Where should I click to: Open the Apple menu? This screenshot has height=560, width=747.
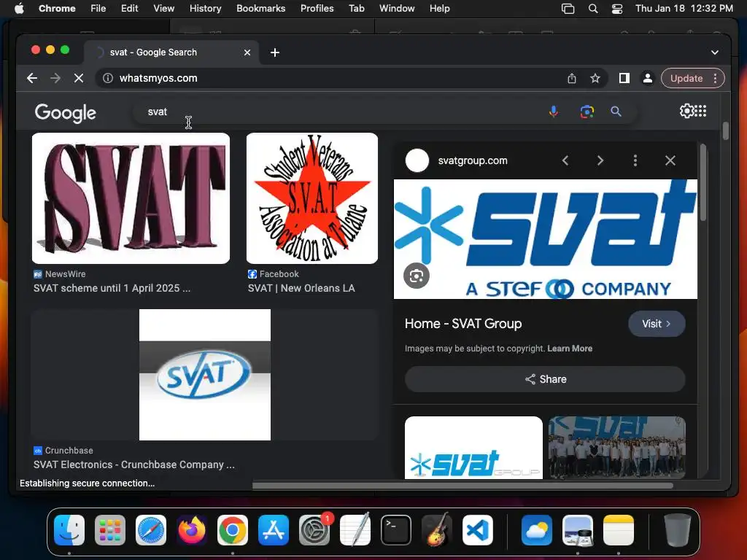pos(19,8)
